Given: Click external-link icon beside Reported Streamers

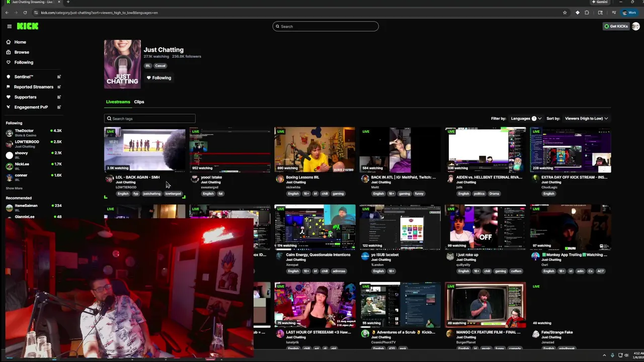Looking at the screenshot, I should [x=59, y=87].
